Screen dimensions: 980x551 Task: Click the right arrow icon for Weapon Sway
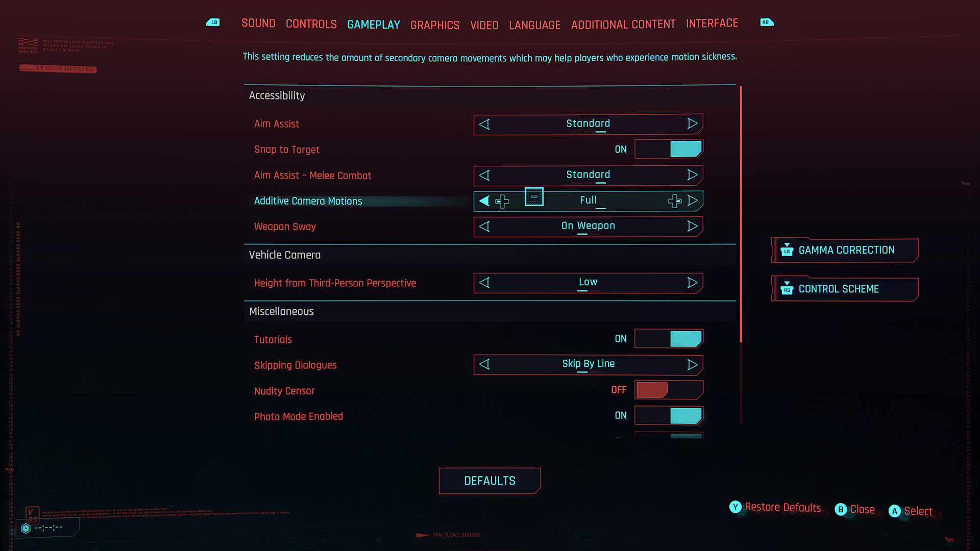pyautogui.click(x=692, y=226)
